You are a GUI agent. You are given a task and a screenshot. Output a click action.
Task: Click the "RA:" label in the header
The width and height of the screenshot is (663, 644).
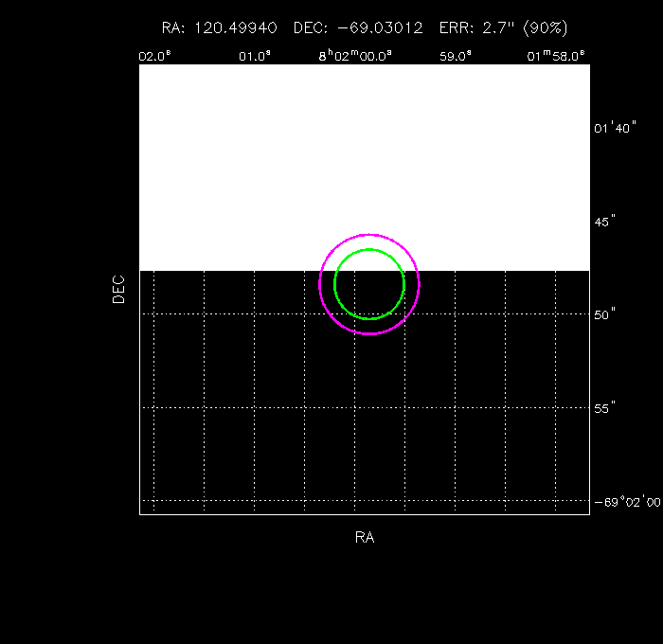tap(174, 28)
